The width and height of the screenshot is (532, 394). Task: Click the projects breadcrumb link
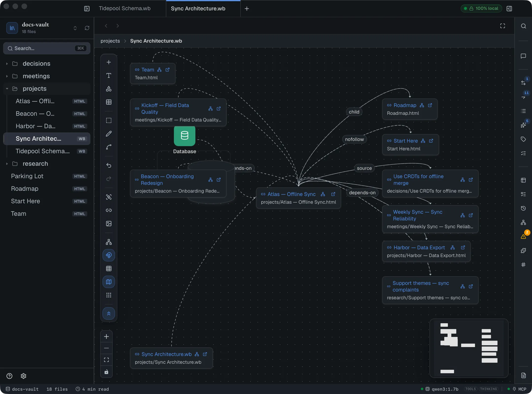coord(110,41)
